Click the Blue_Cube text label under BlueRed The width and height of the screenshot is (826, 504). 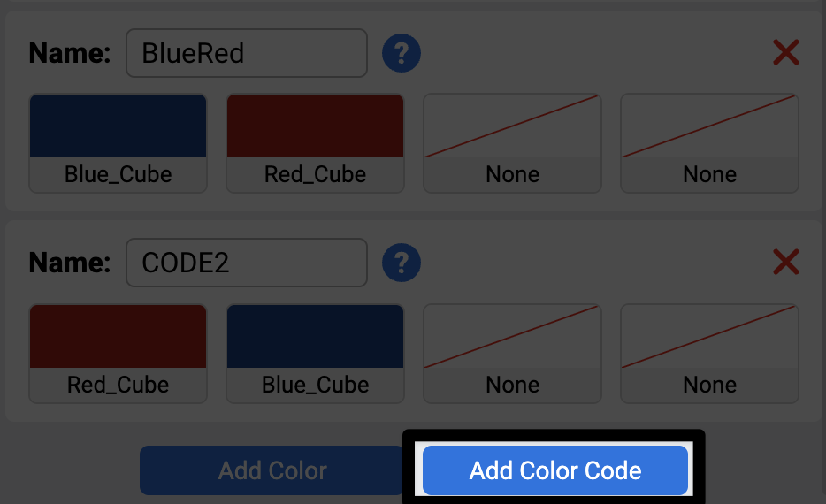119,174
